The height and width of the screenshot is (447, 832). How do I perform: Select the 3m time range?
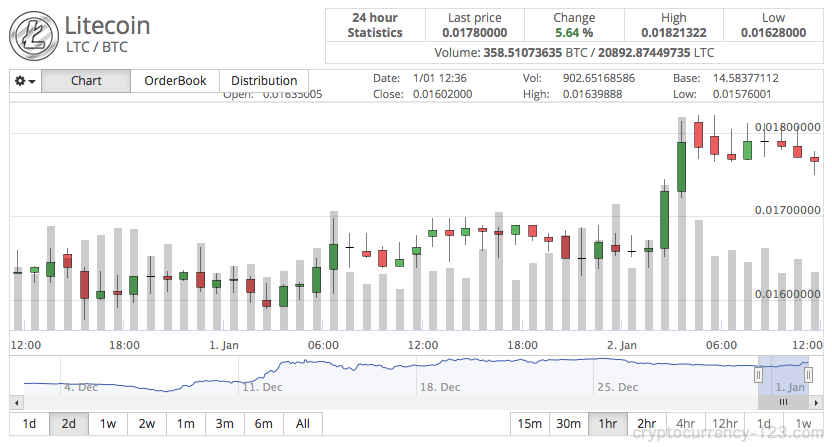(x=224, y=424)
